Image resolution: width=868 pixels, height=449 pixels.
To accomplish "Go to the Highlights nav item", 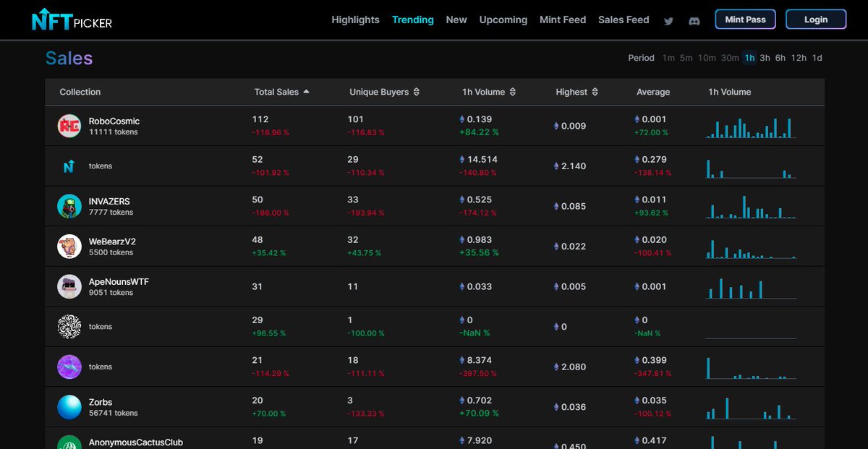I will coord(355,20).
